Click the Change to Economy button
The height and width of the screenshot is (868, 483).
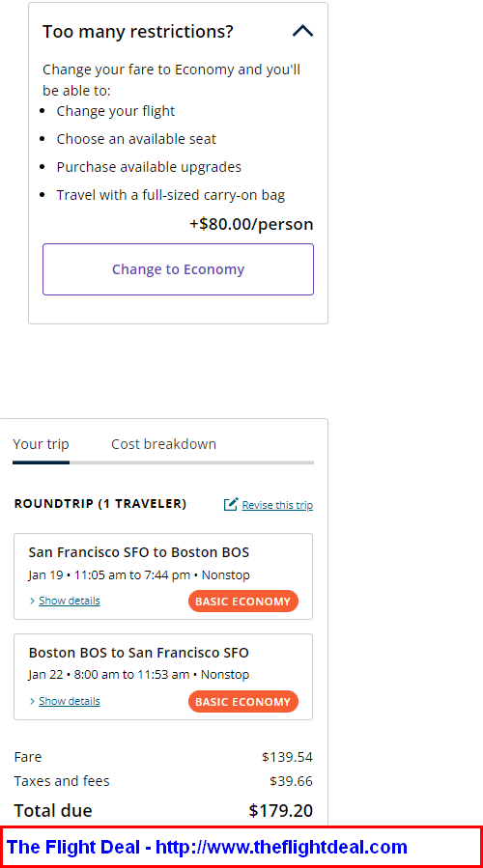click(x=178, y=269)
